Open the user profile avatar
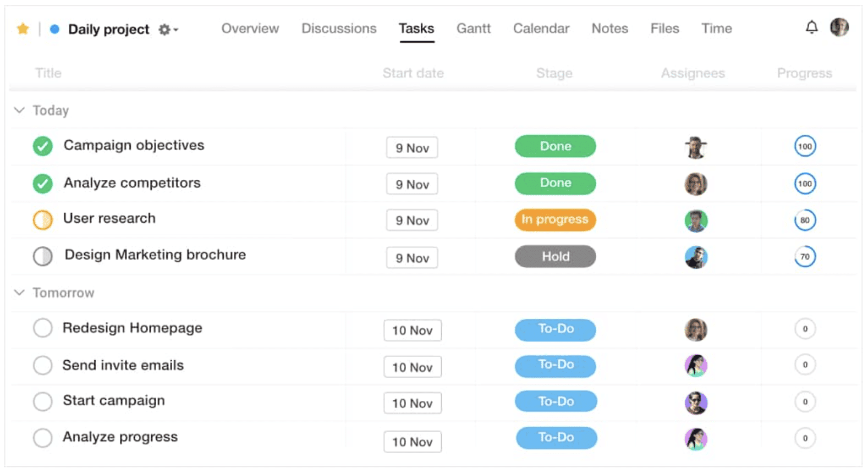Image resolution: width=868 pixels, height=474 pixels. pos(839,27)
